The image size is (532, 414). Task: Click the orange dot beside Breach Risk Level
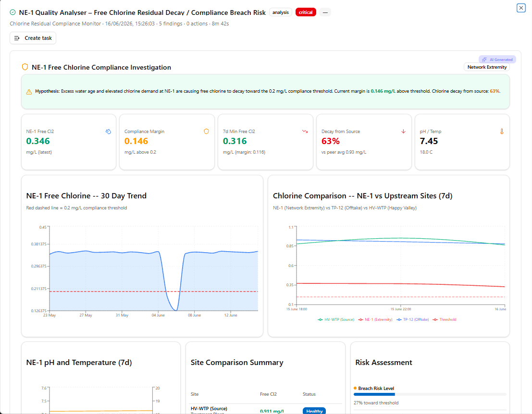pos(355,388)
